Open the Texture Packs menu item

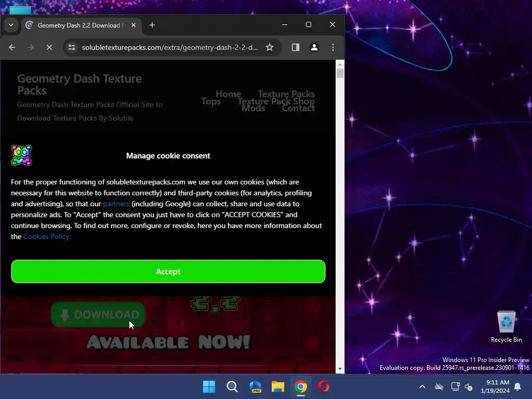286,94
